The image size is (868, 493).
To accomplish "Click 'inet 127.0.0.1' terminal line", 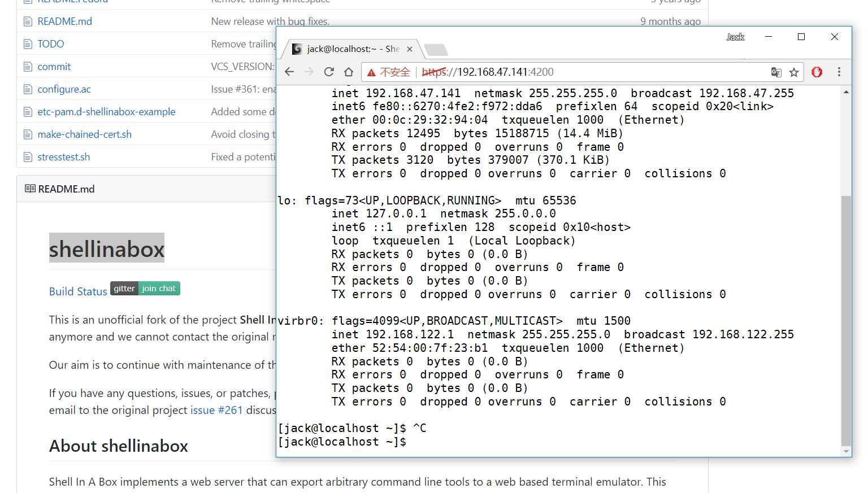I will click(x=444, y=214).
